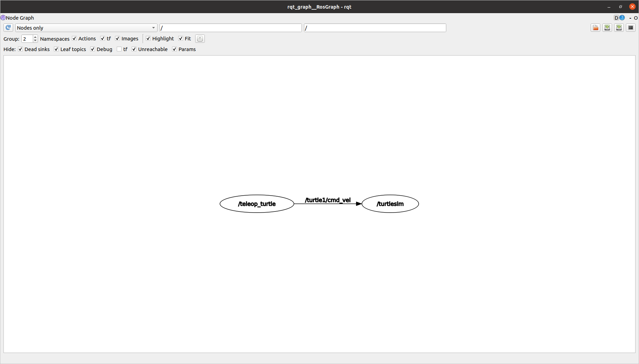Focus the topic filter field on the right
Image resolution: width=639 pixels, height=364 pixels.
click(375, 28)
